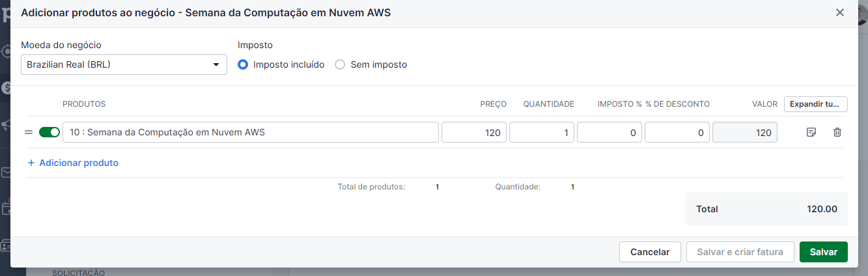Toggle off the AWS product row switch
The image size is (868, 276).
click(49, 132)
